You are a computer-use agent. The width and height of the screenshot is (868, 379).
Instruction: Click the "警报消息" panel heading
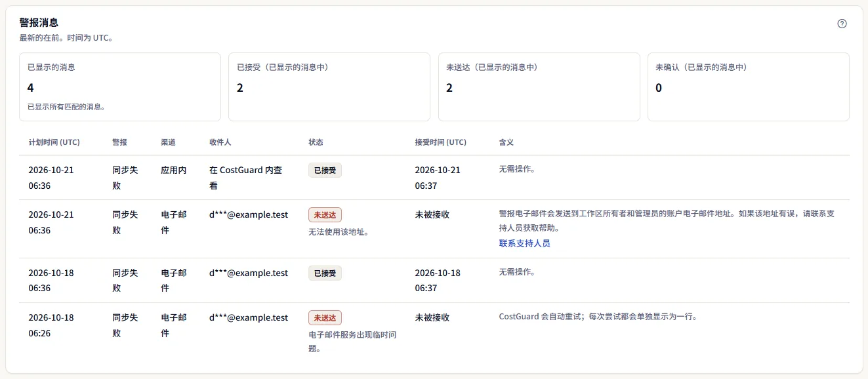pos(39,23)
